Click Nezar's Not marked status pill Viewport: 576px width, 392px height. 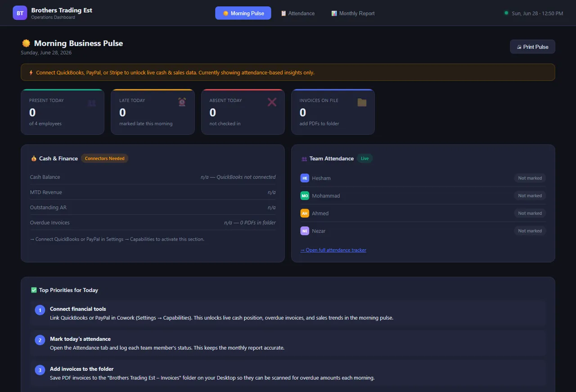(530, 231)
